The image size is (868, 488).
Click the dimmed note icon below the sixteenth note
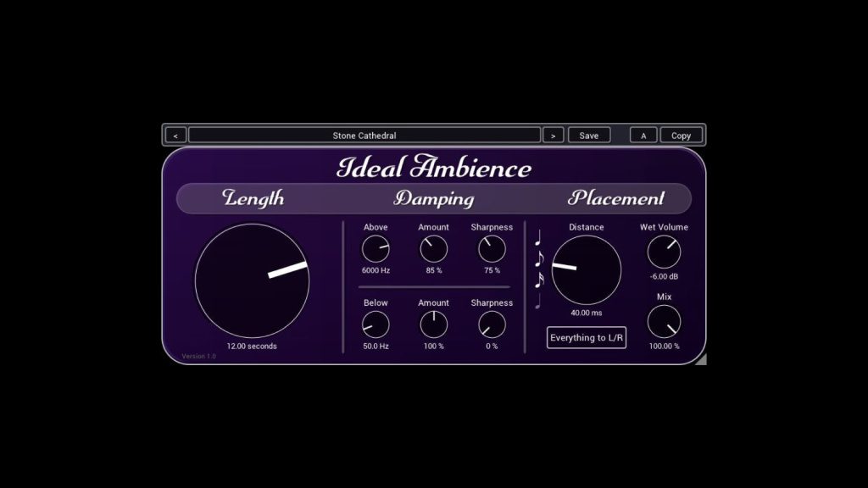pos(539,305)
